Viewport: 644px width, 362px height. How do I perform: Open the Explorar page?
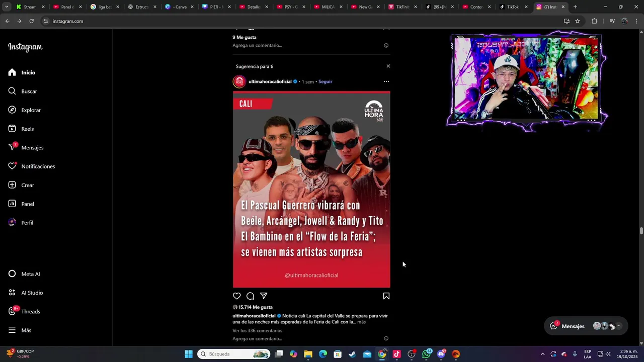[x=25, y=110]
